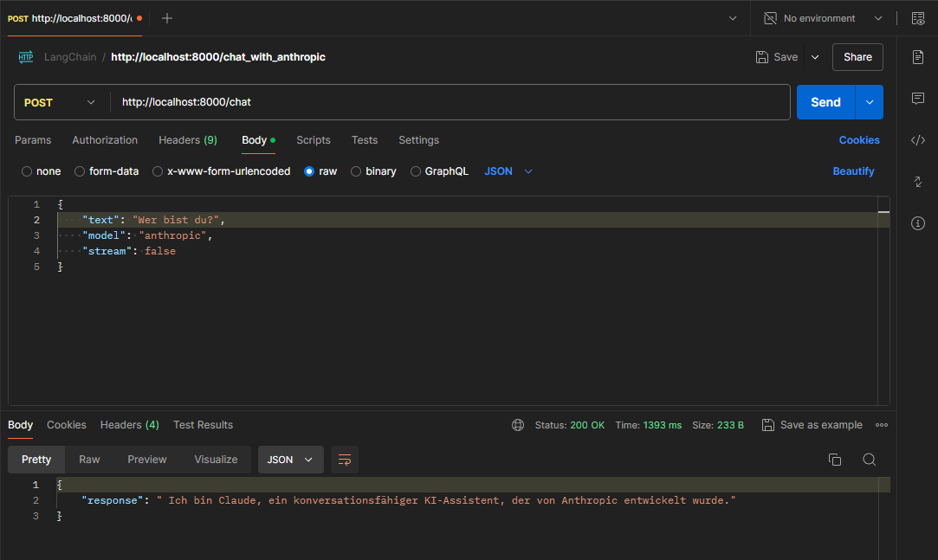Screen dimensions: 938x560
Task: Open the response JSON format dropdown
Action: [290, 460]
